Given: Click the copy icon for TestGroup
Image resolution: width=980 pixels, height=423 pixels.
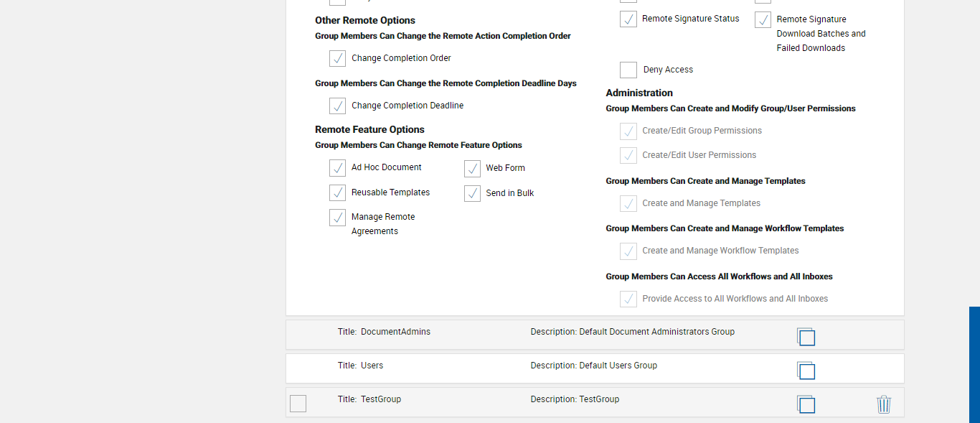Looking at the screenshot, I should 806,404.
